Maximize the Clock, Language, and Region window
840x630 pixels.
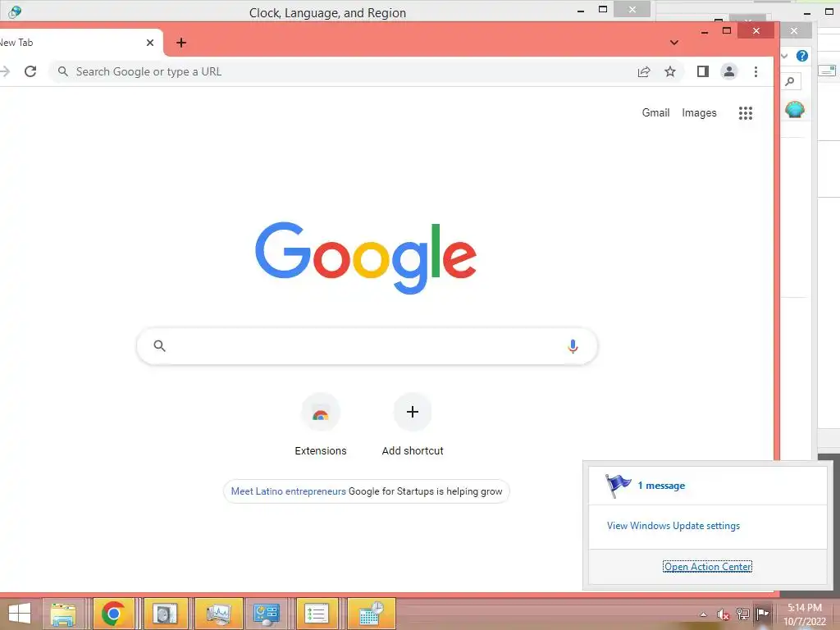click(603, 9)
